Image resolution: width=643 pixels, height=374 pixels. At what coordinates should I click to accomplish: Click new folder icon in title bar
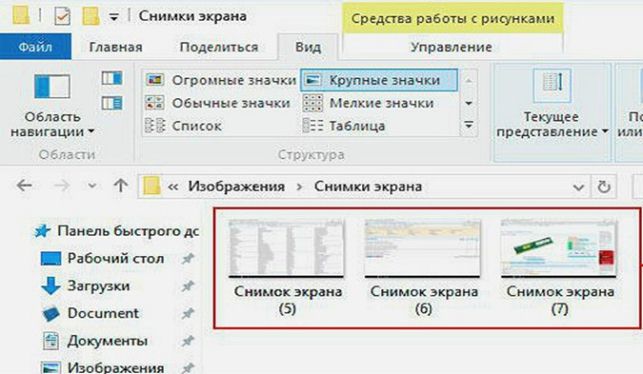[91, 16]
